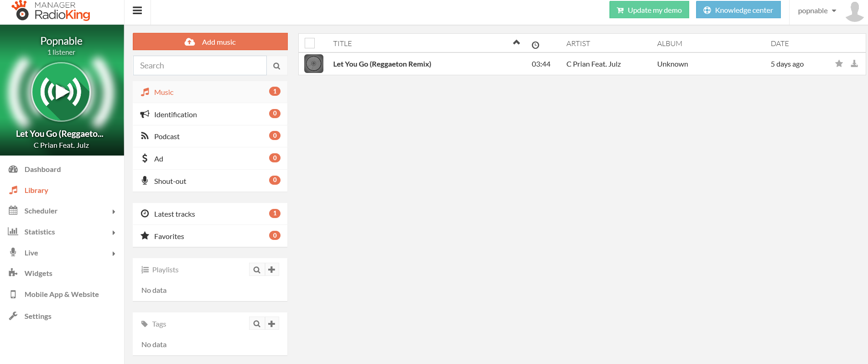Add a new tag with plus icon

(x=272, y=324)
